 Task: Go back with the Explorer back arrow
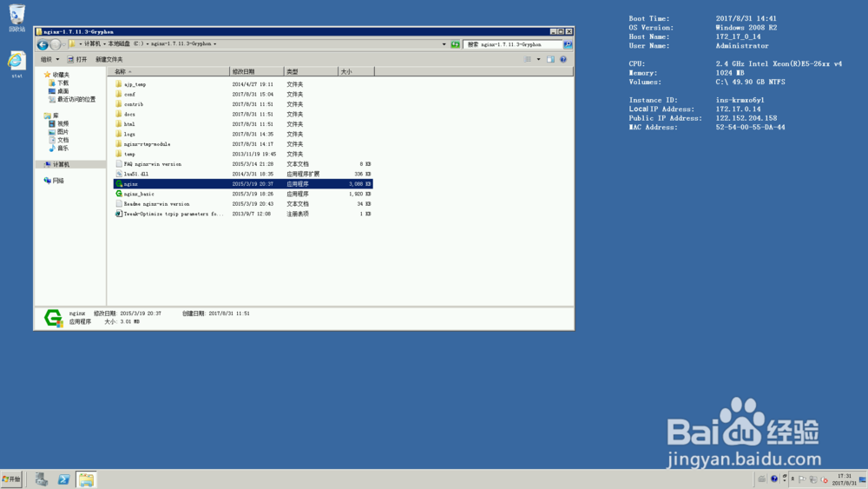[43, 45]
